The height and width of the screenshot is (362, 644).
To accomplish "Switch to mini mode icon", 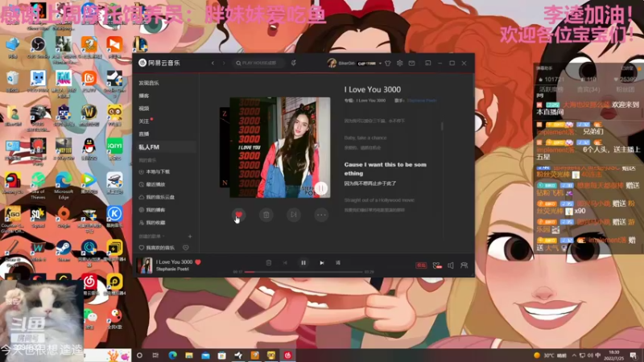I will (428, 64).
